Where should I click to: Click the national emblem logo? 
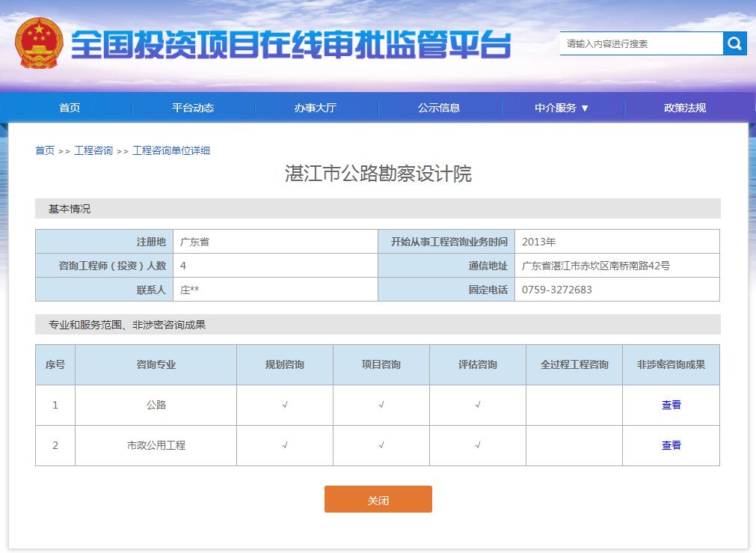tap(39, 43)
